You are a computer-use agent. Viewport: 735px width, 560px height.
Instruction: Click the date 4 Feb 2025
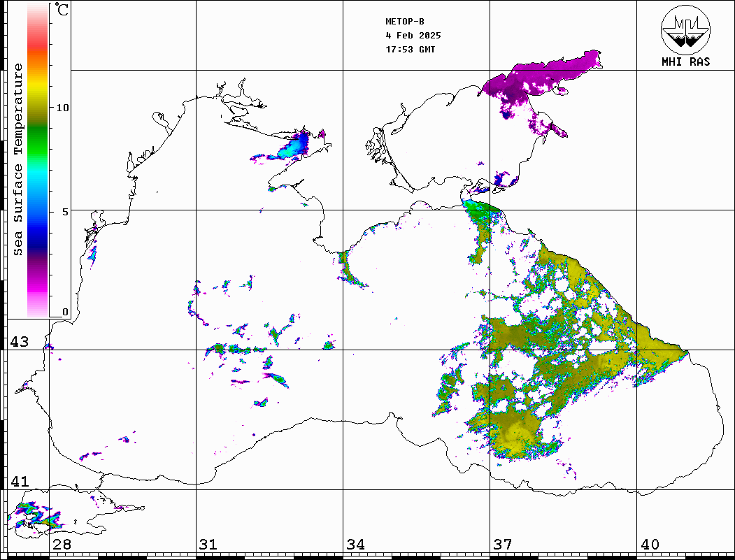[413, 36]
